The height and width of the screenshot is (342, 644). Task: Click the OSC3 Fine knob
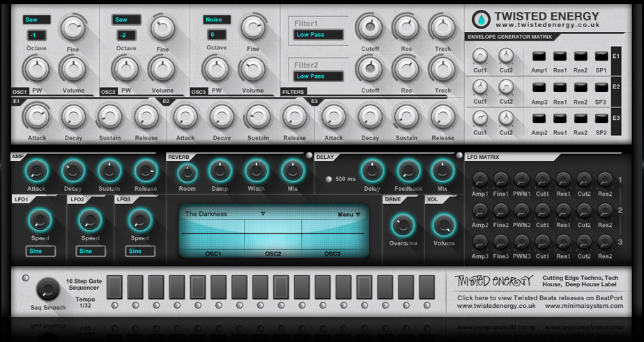252,28
